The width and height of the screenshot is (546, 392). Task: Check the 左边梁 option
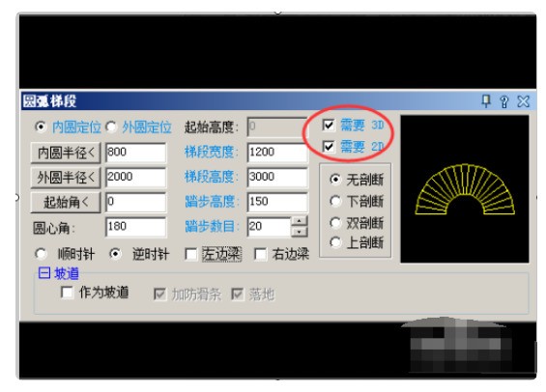point(190,254)
